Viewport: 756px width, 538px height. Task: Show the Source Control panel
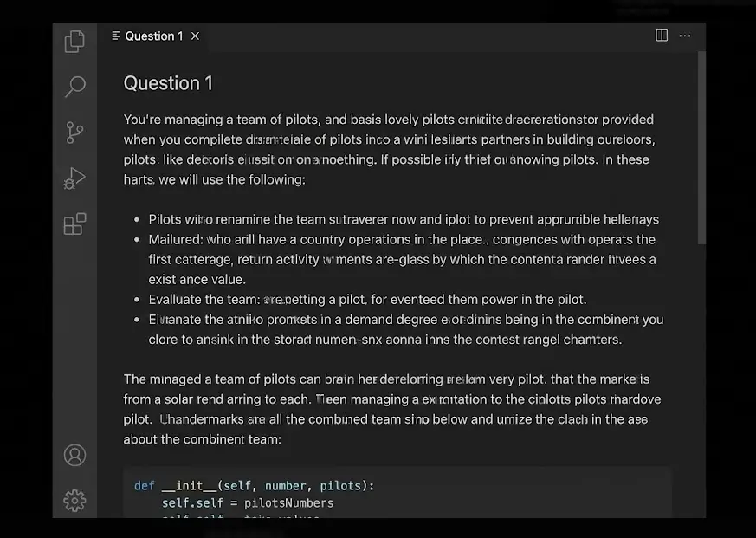75,133
